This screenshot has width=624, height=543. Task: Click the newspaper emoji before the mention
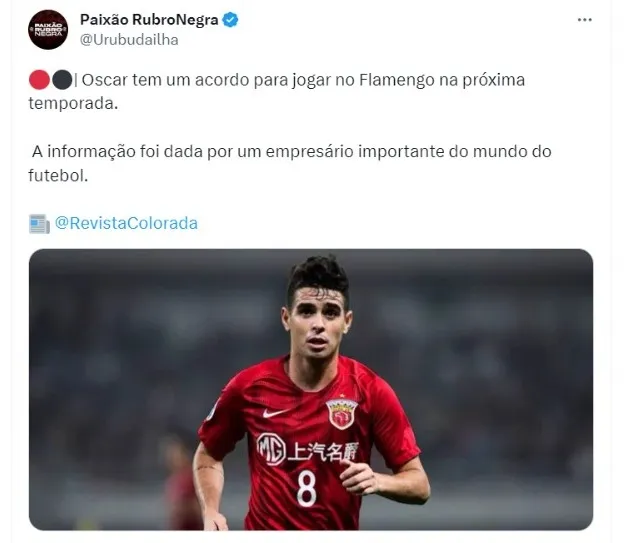coord(39,223)
